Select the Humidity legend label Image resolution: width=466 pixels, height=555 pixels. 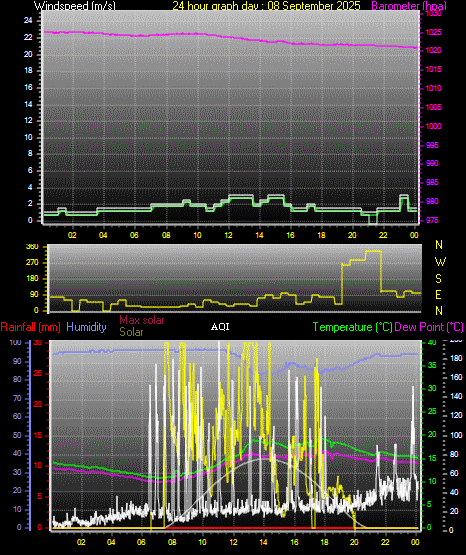point(86,327)
